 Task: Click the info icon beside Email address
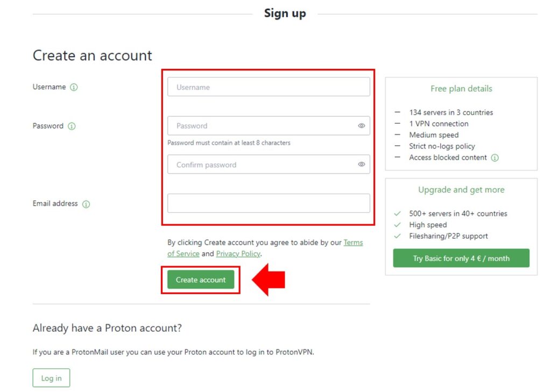(86, 204)
